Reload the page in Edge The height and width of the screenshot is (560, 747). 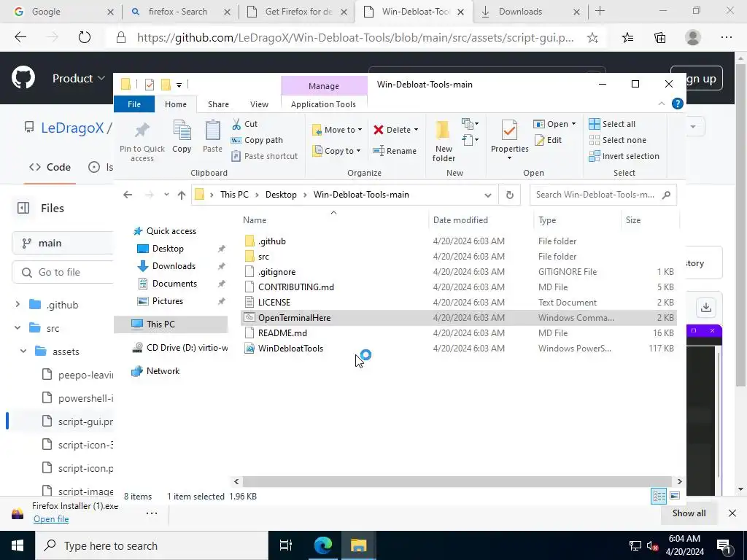pyautogui.click(x=85, y=38)
